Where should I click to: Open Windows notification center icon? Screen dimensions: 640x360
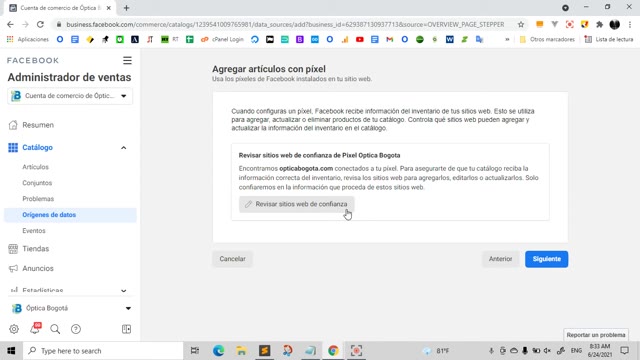tap(624, 351)
